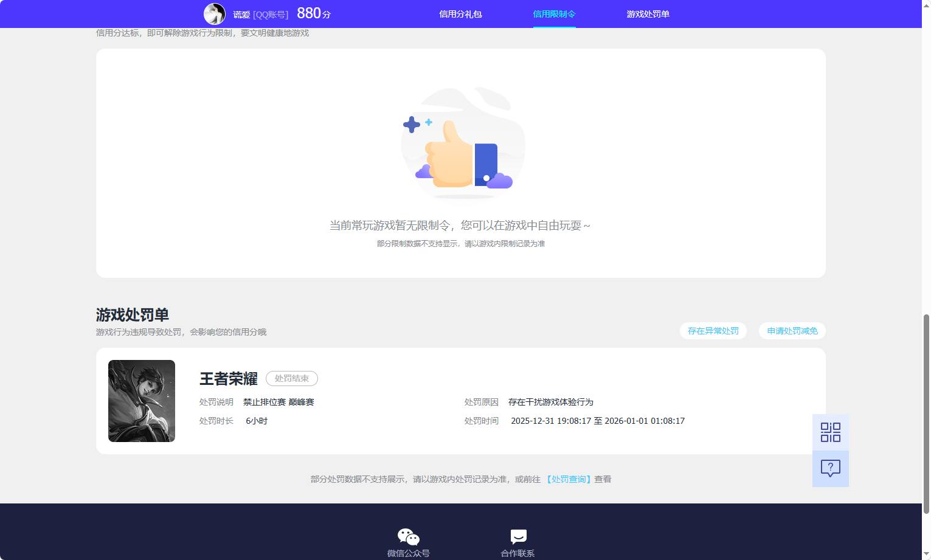Open the QR code floating button
Image resolution: width=931 pixels, height=560 pixels.
point(831,432)
